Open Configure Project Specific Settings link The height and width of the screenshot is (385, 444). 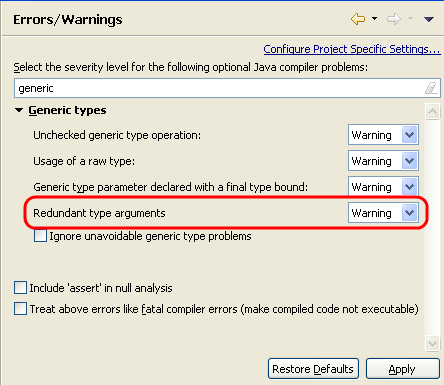click(352, 49)
